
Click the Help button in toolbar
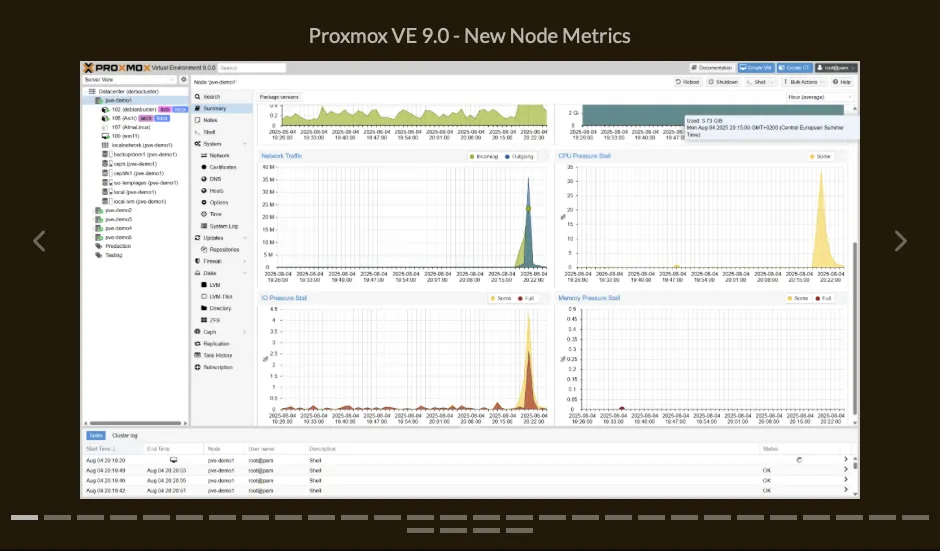tap(841, 82)
